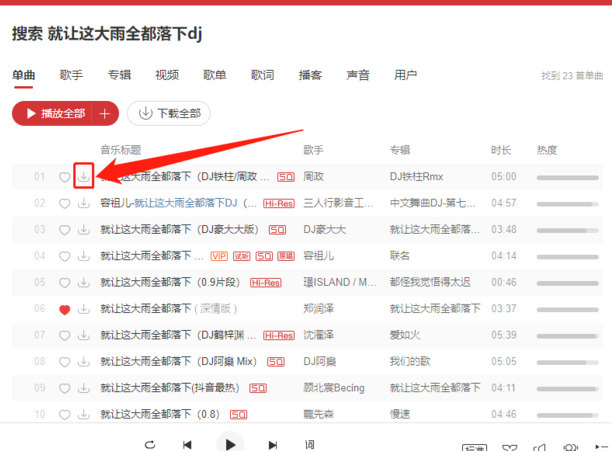This screenshot has width=612, height=451.
Task: Open album 我们的歌
Action: point(410,362)
